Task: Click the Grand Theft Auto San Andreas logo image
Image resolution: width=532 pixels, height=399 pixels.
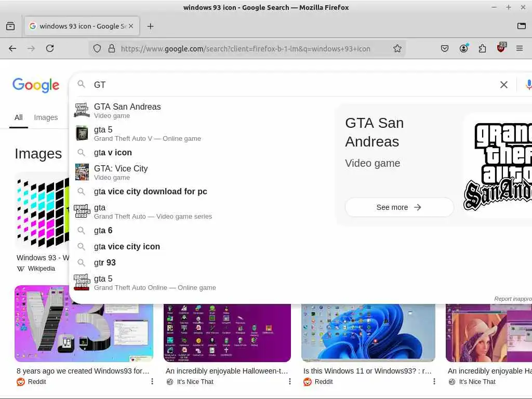Action: click(x=498, y=166)
